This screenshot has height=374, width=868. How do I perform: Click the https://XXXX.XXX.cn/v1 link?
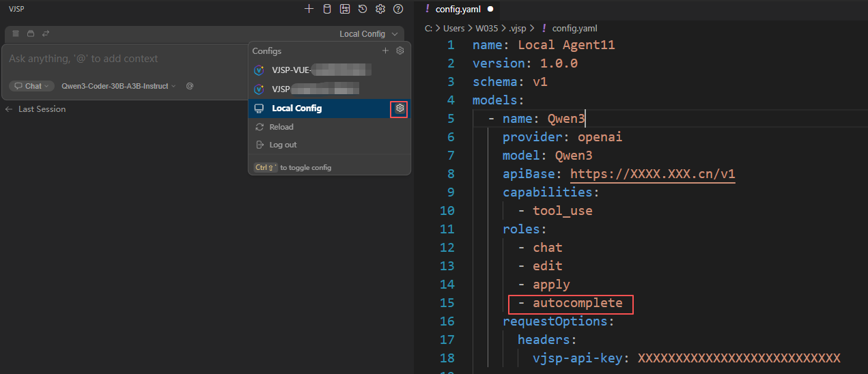pos(652,174)
